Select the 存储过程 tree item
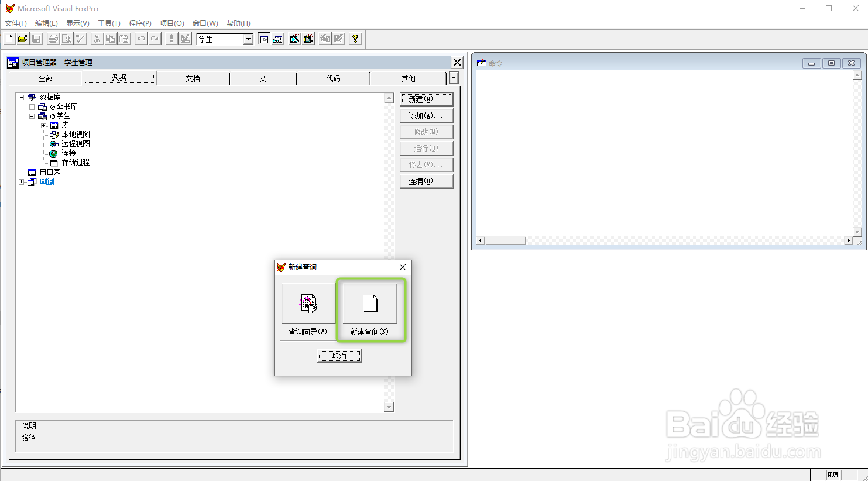The height and width of the screenshot is (481, 868). point(76,162)
